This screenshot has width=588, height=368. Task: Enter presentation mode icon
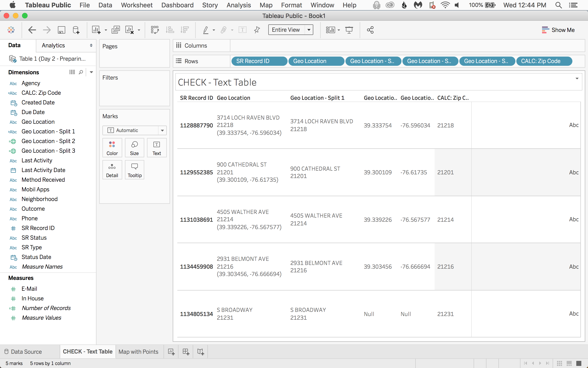[349, 30]
